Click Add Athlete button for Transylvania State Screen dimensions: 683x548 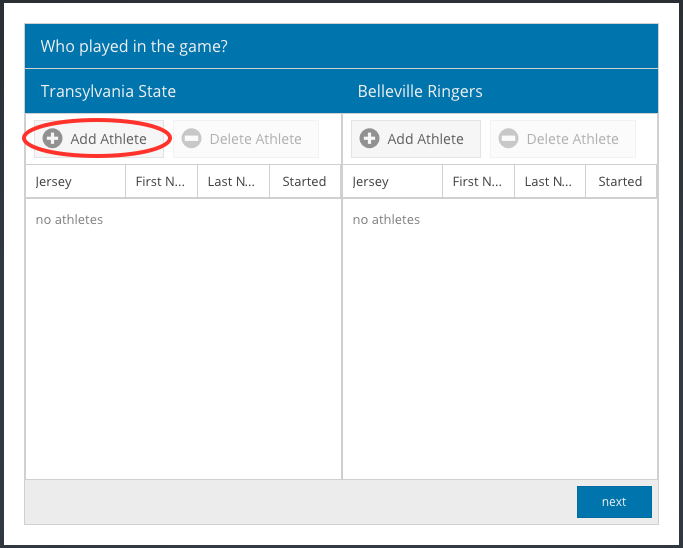tap(99, 139)
